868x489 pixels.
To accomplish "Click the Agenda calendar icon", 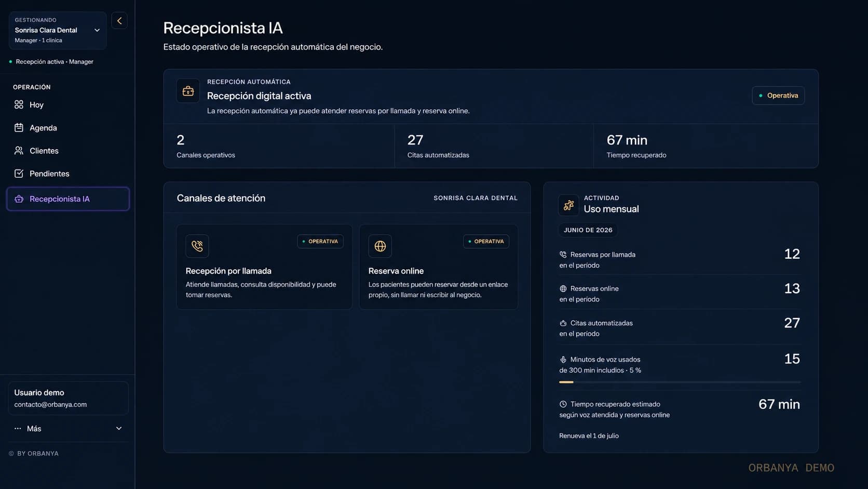I will click(19, 128).
